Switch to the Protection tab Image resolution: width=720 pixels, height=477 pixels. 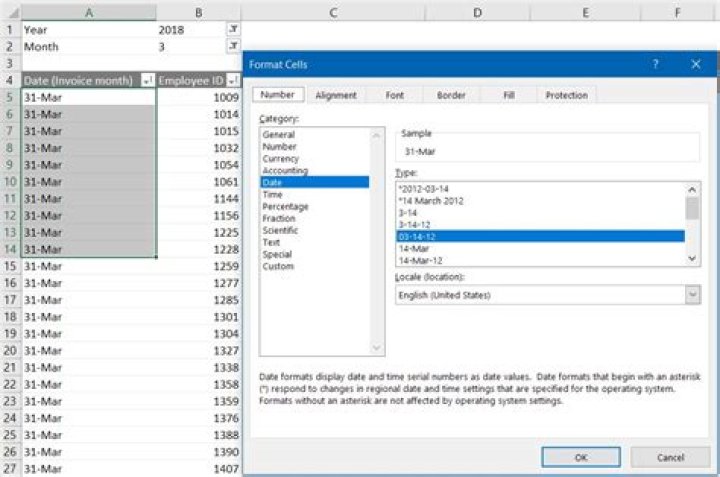[x=567, y=95]
